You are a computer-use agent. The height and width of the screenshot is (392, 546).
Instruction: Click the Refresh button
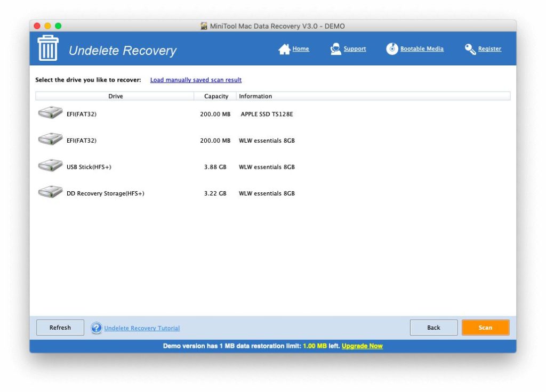(60, 328)
